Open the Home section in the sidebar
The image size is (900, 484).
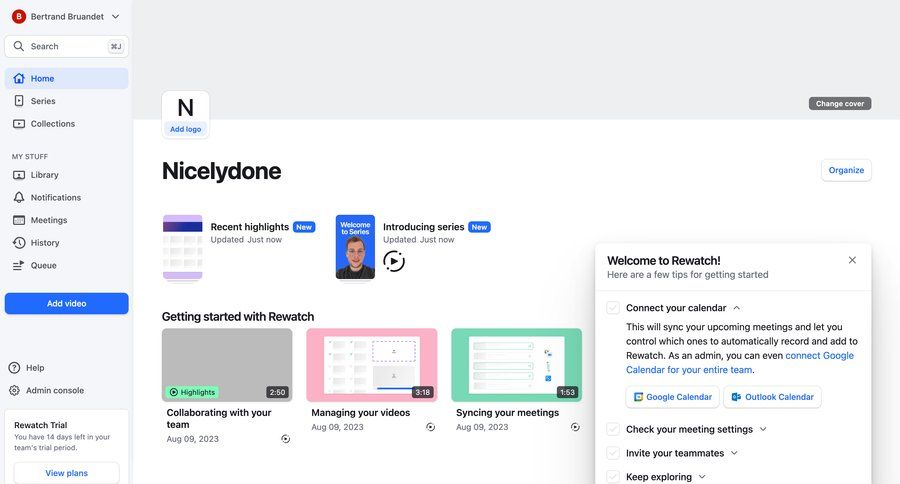(67, 79)
